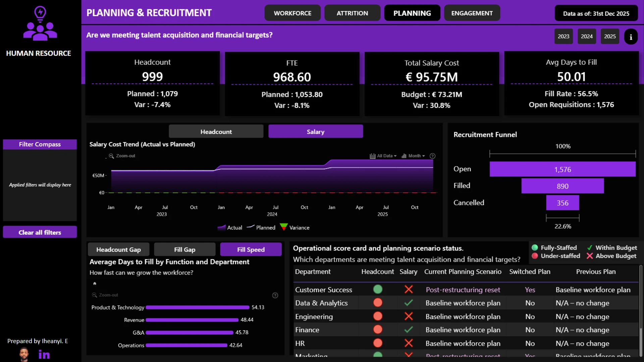Click Clear all filters button
The height and width of the screenshot is (362, 644).
(x=40, y=232)
